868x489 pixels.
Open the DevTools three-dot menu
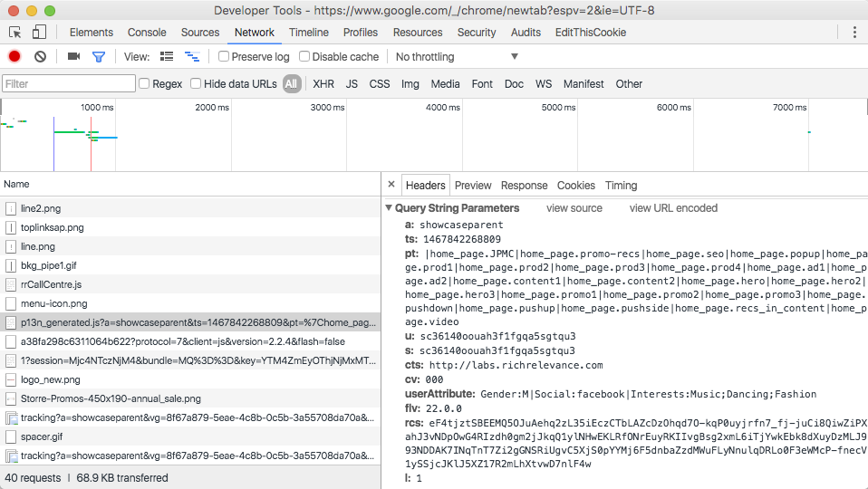point(854,32)
